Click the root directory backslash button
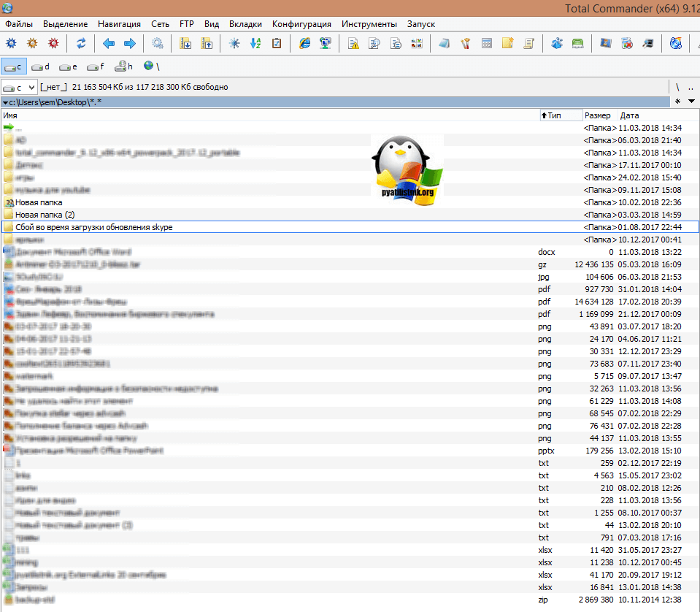The height and width of the screenshot is (612, 700). coord(677,87)
